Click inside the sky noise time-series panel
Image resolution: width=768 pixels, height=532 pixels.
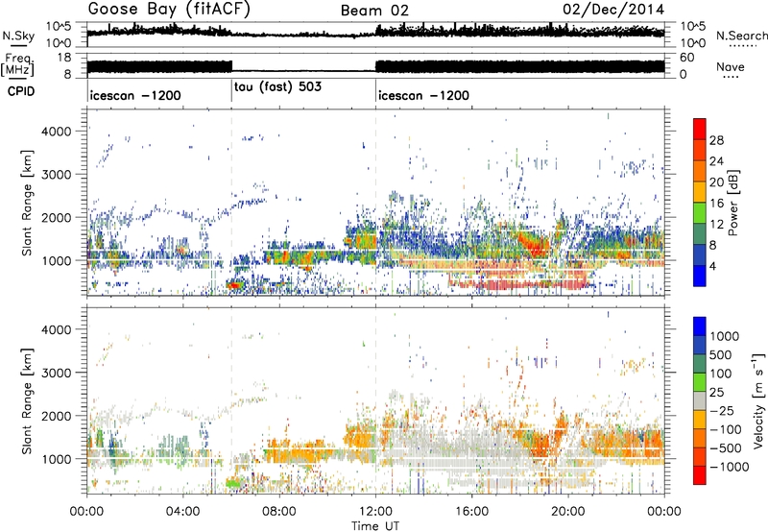pyautogui.click(x=375, y=35)
